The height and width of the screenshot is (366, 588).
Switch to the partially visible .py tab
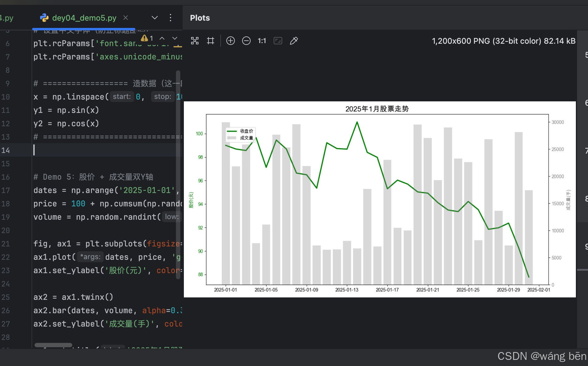click(7, 18)
